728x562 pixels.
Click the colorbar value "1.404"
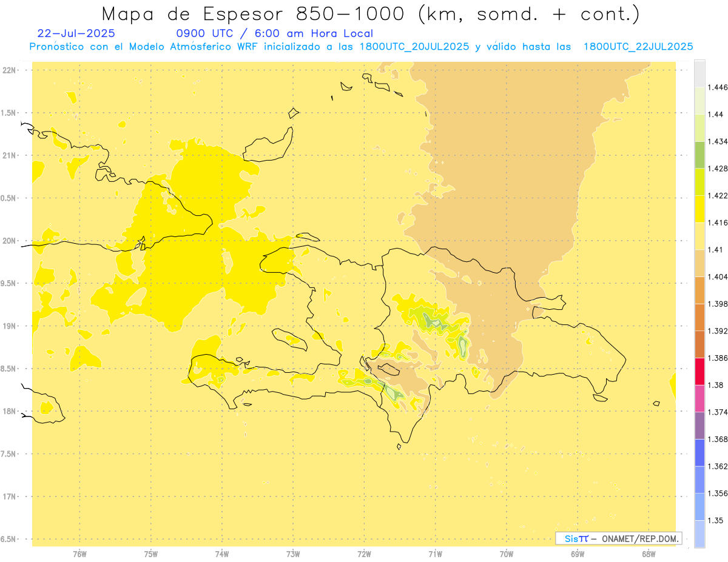pos(717,276)
